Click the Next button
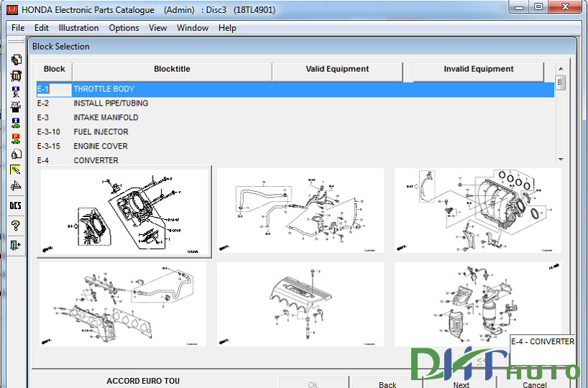Screen dimensions: 588x388 coord(461,384)
